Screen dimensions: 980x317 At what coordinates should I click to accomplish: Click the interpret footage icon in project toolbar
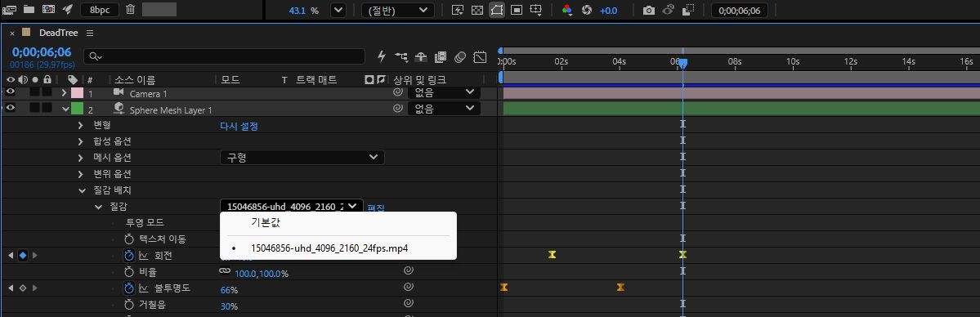[x=9, y=10]
